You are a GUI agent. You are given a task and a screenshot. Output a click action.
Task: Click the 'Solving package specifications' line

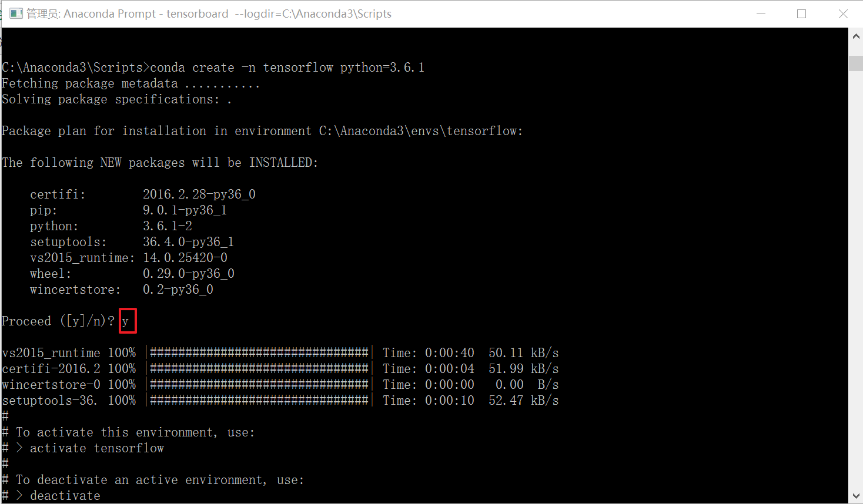(116, 99)
